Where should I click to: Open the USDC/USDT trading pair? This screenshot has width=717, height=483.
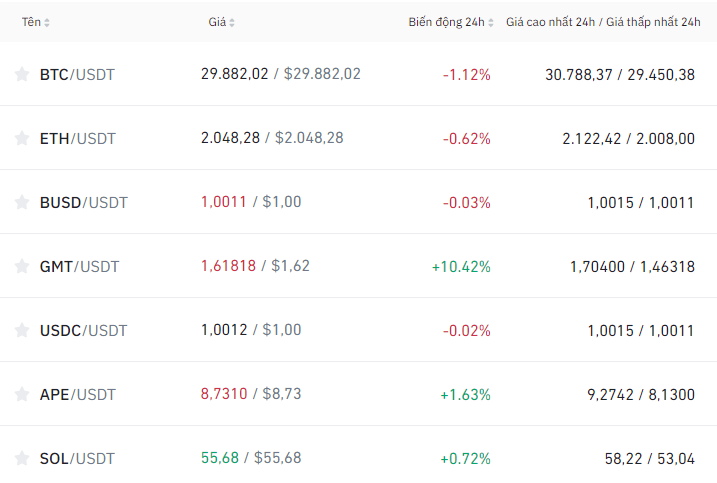click(83, 331)
